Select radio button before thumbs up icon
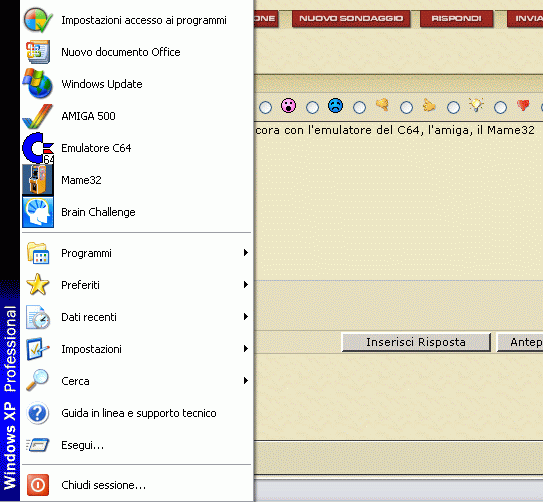 point(406,107)
